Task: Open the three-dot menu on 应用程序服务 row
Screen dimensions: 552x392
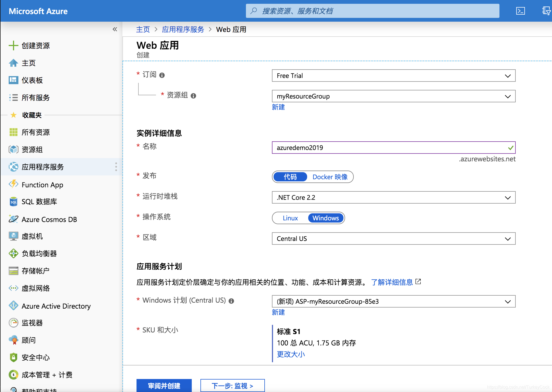Action: point(116,167)
